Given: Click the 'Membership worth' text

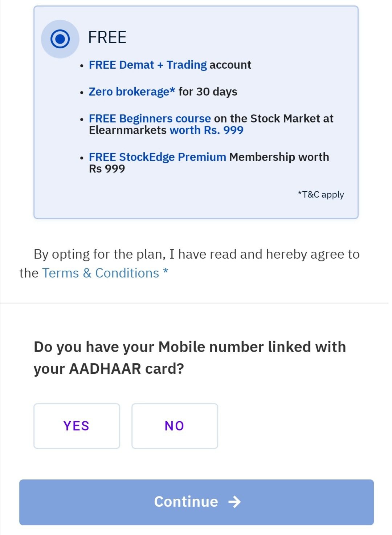Looking at the screenshot, I should 279,157.
